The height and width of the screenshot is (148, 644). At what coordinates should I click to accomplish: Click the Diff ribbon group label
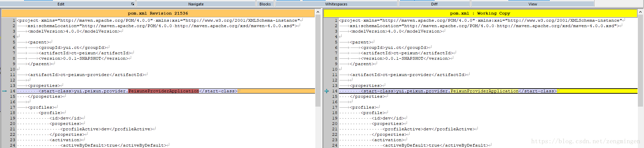434,4
